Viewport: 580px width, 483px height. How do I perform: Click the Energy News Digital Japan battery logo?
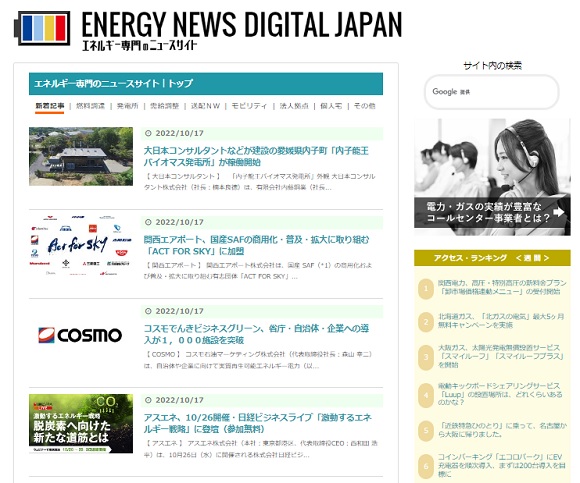42,28
